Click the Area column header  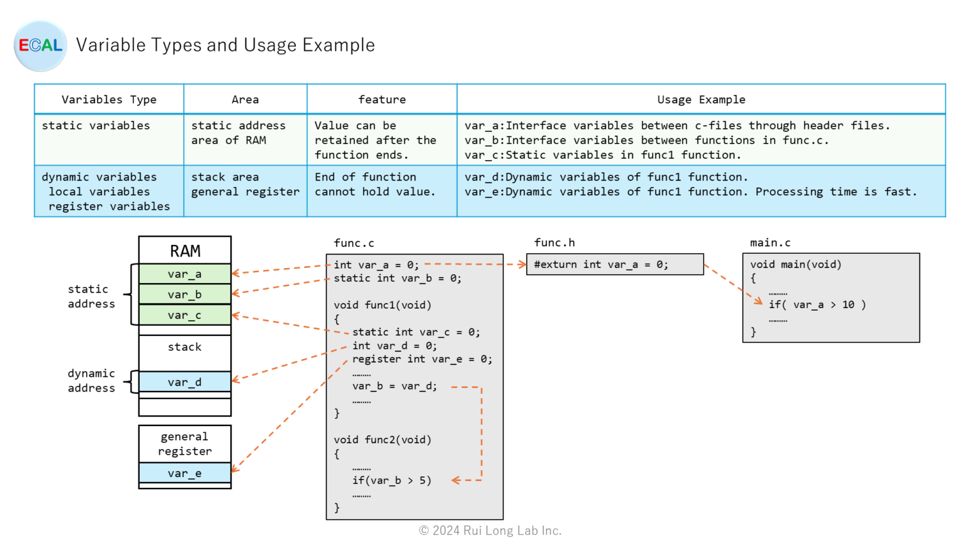245,99
